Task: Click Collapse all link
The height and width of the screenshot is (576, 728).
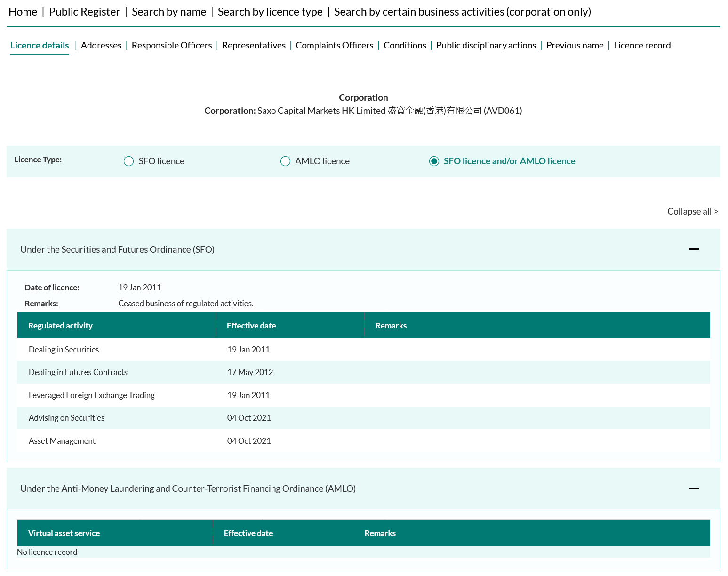Action: pos(692,211)
